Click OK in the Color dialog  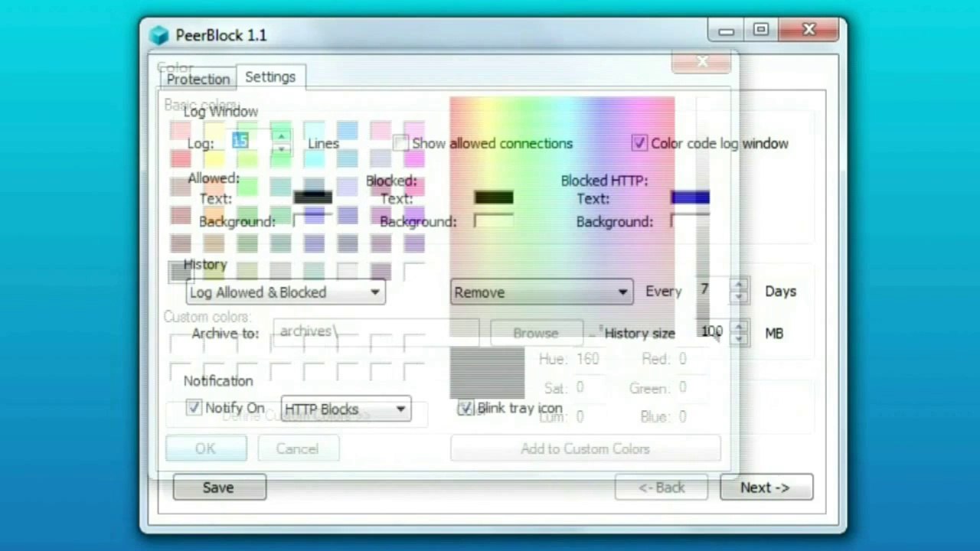coord(205,448)
